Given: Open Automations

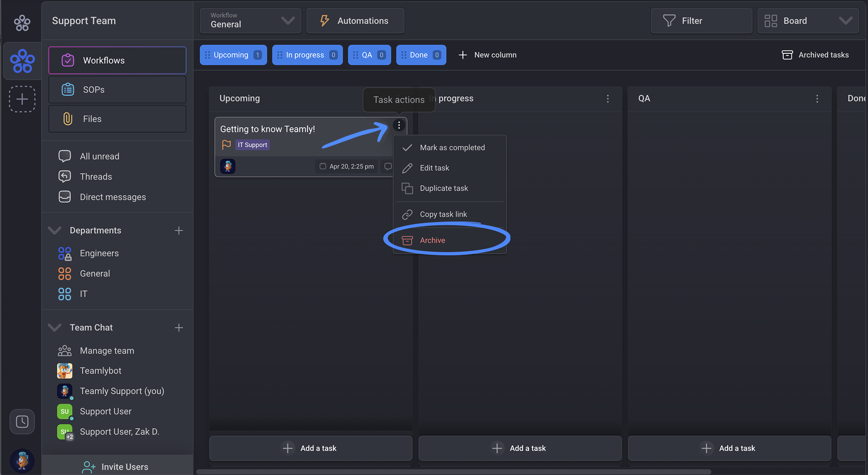Looking at the screenshot, I should point(355,21).
